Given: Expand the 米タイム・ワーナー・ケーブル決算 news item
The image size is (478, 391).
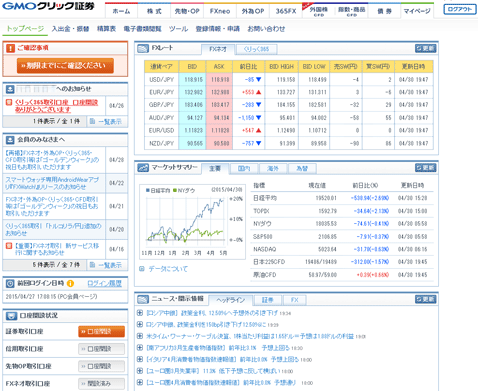Looking at the screenshot, I should coord(140,336).
